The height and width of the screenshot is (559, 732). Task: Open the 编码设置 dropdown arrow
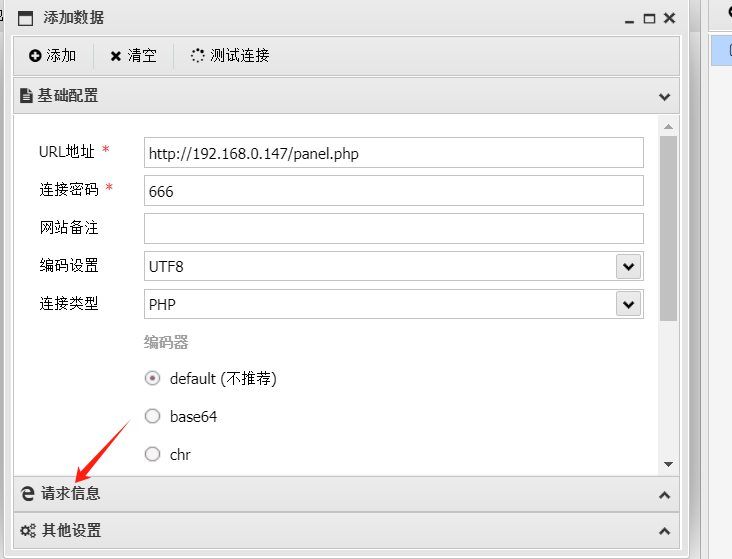point(628,266)
